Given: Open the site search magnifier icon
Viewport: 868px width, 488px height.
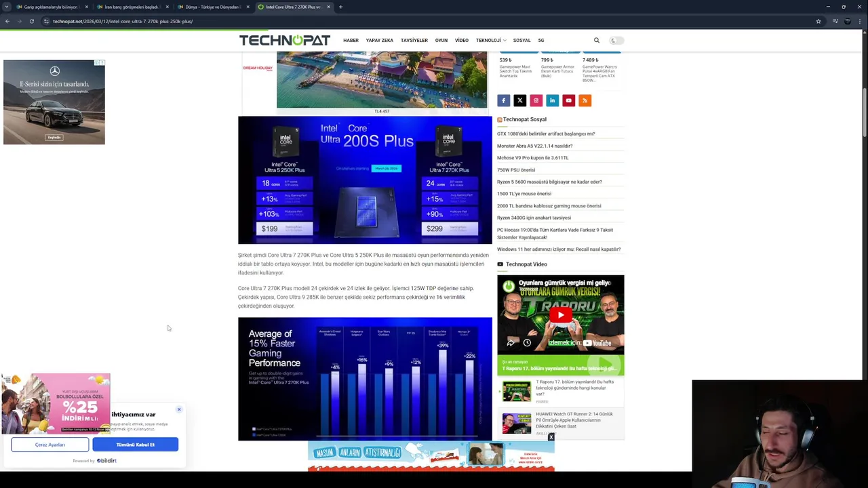Looking at the screenshot, I should click(597, 40).
